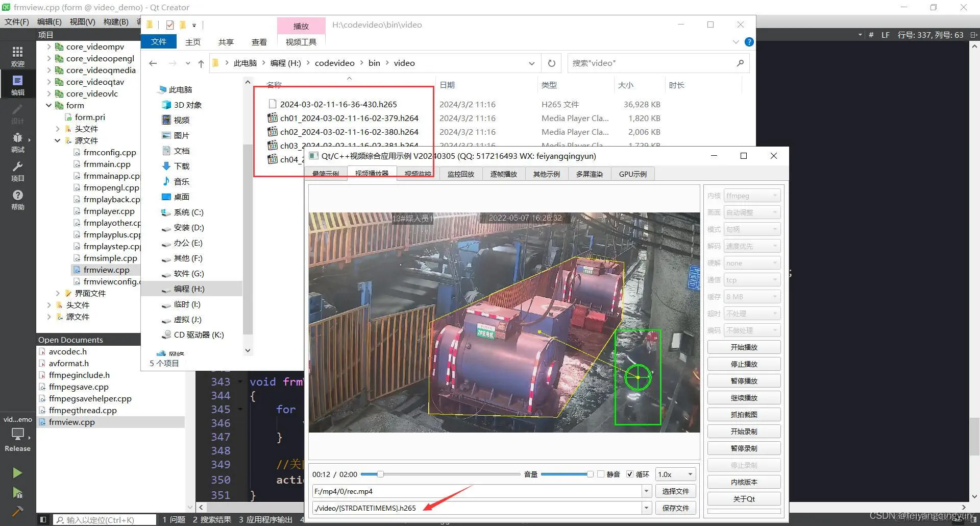Click the green Run button in Qt Creator
The height and width of the screenshot is (526, 980).
point(17,473)
